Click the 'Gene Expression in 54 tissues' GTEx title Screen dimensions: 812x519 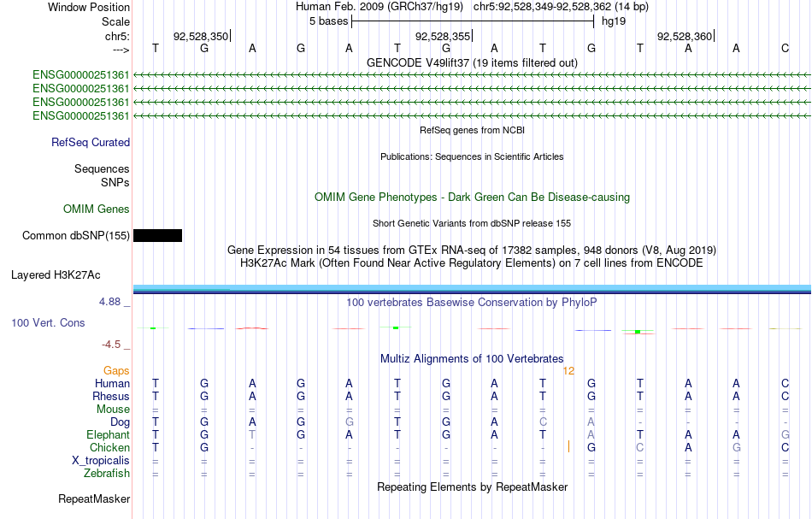pyautogui.click(x=472, y=251)
